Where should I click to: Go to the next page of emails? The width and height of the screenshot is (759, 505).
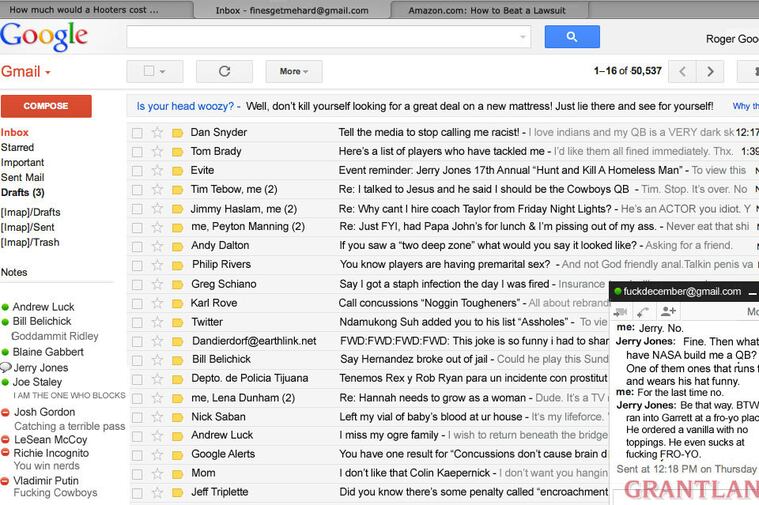pos(710,72)
